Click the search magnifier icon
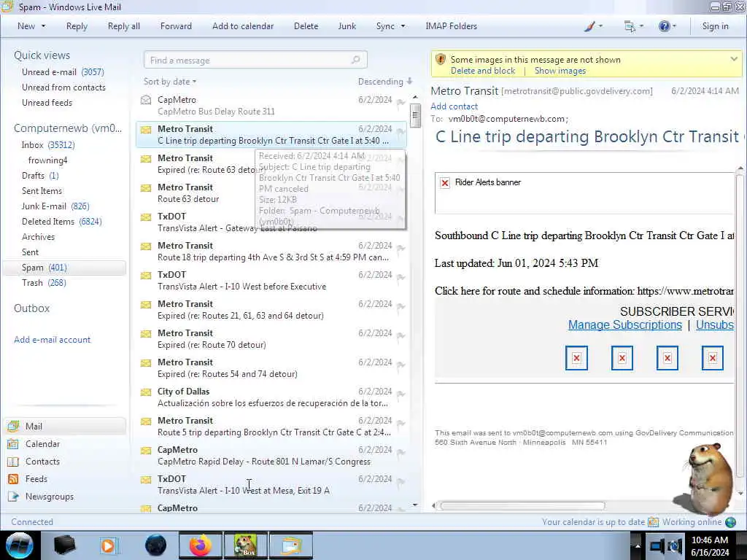Screen dimensions: 747x560 click(355, 60)
